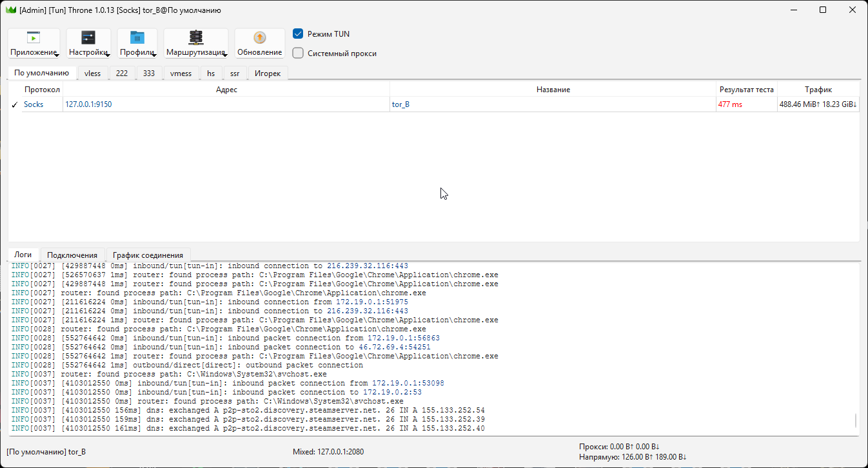Click the address 127.0.0.1:9150
This screenshot has height=468, width=868.
click(x=88, y=104)
